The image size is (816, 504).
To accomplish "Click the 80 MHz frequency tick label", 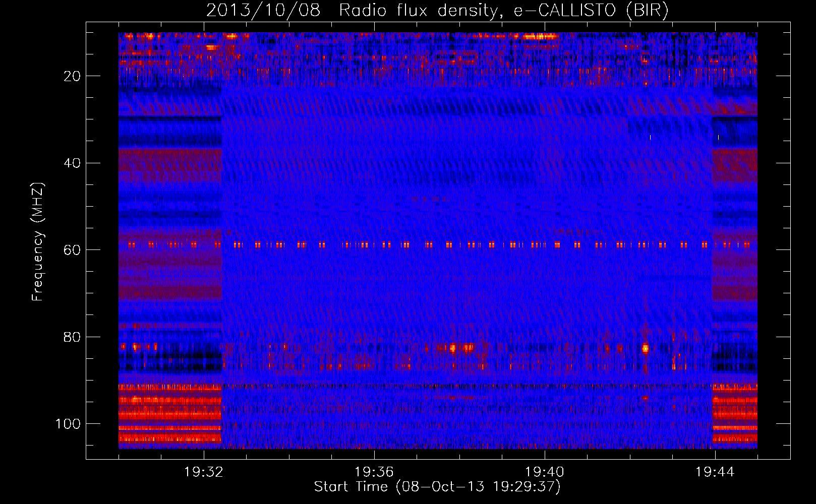I will tap(72, 337).
